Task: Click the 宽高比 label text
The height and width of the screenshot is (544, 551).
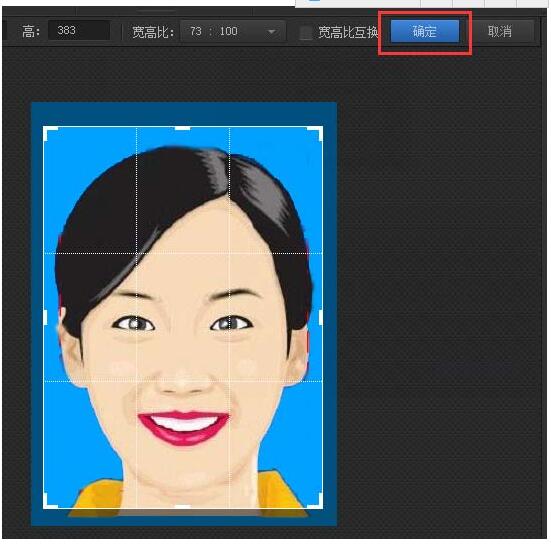Action: [x=153, y=32]
